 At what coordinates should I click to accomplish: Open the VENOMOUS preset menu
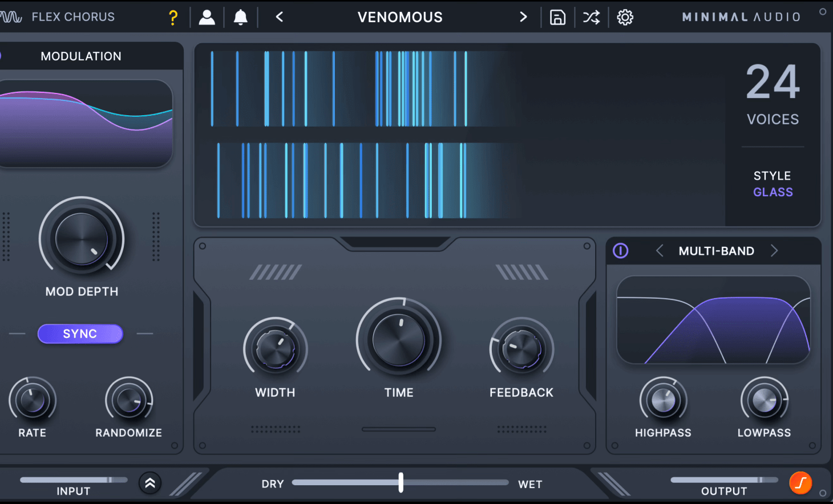(x=400, y=17)
